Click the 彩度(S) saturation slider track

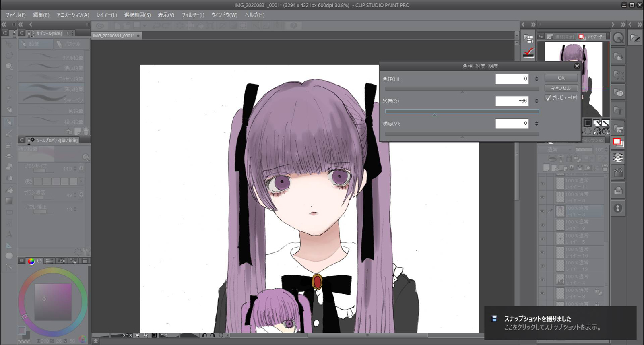pyautogui.click(x=462, y=111)
